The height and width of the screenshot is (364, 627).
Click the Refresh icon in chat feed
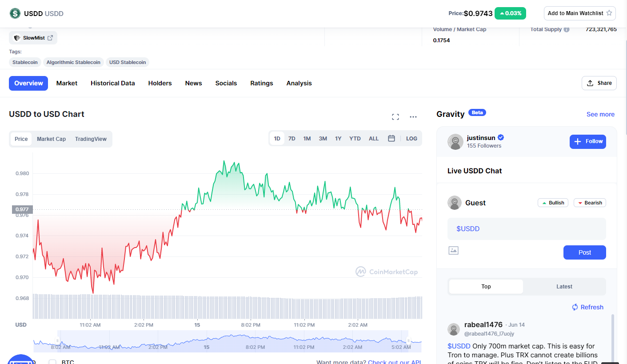[x=575, y=307]
